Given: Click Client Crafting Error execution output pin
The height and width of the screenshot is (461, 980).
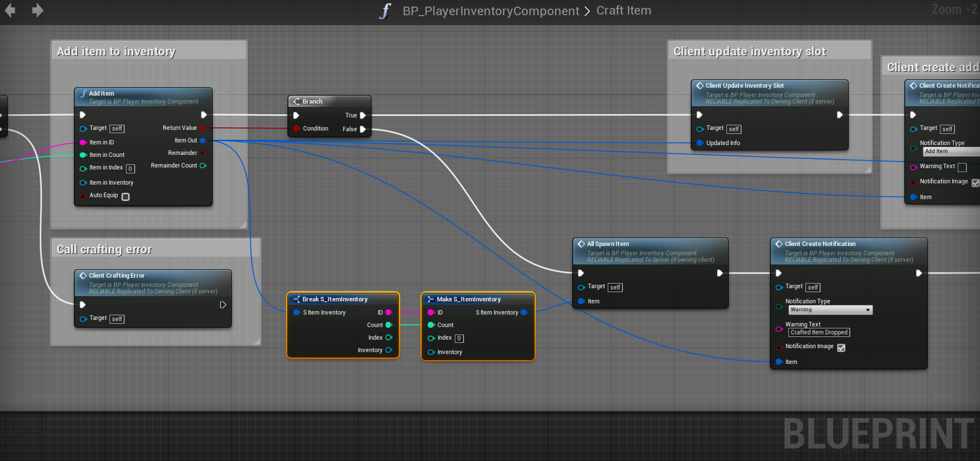Looking at the screenshot, I should [x=223, y=305].
